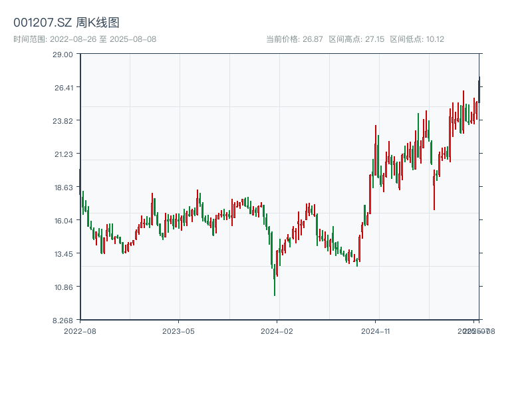Click the 区间低点 10.12 label
532x399 pixels.
(417, 39)
